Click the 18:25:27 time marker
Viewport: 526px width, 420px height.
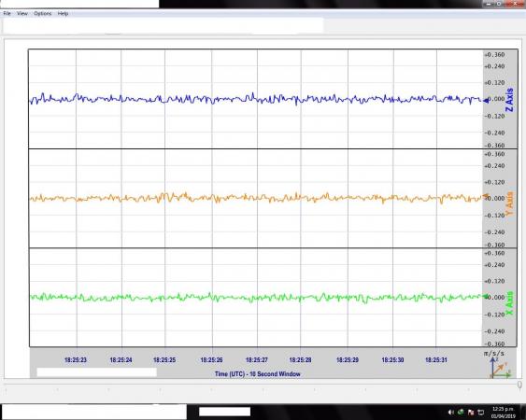pos(257,360)
